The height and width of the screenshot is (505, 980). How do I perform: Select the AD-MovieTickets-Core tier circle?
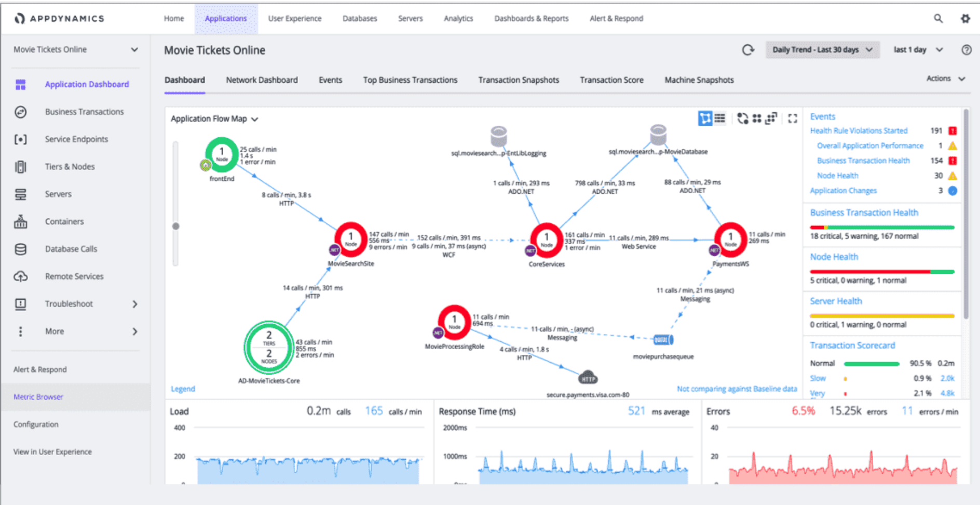pyautogui.click(x=269, y=347)
